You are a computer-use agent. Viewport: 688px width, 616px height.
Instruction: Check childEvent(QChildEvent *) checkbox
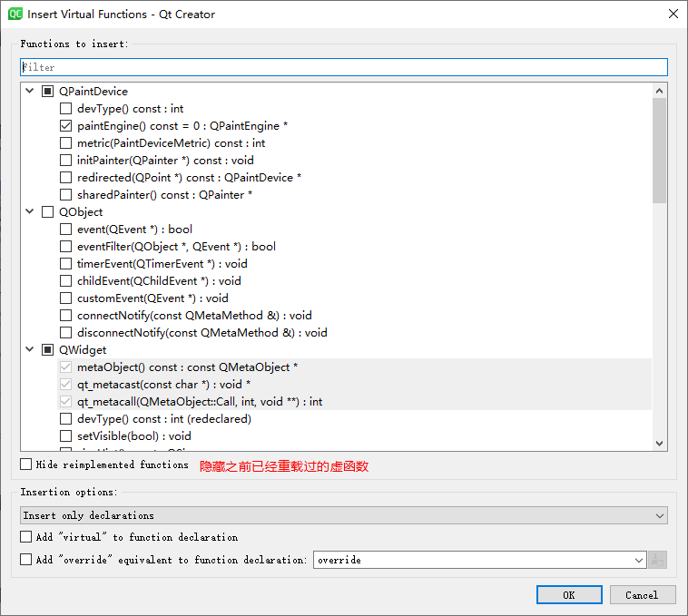(66, 281)
